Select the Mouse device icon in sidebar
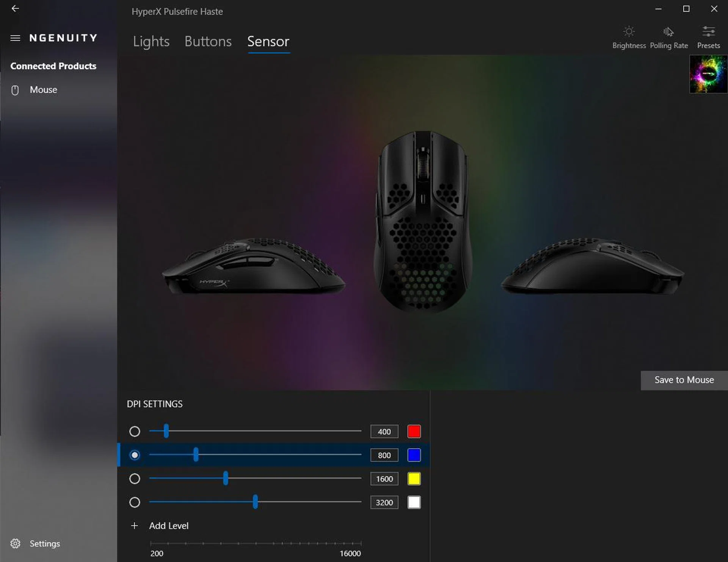 point(15,90)
